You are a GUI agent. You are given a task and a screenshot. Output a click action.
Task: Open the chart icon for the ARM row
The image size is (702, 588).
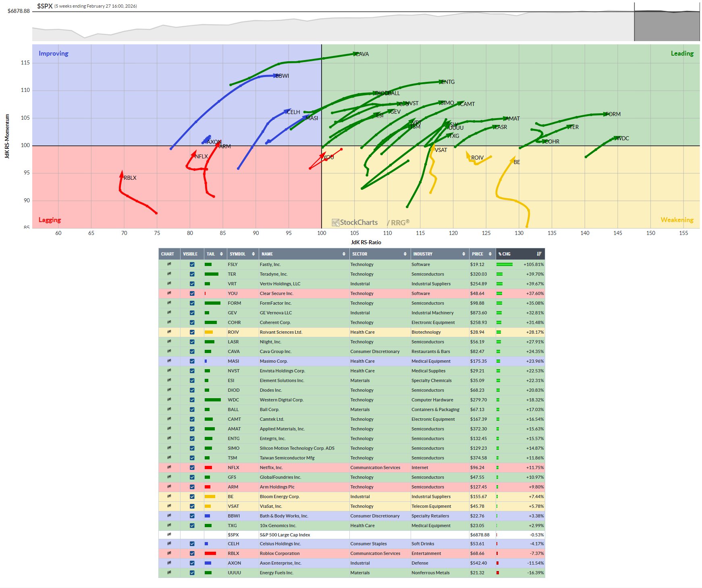(x=169, y=487)
